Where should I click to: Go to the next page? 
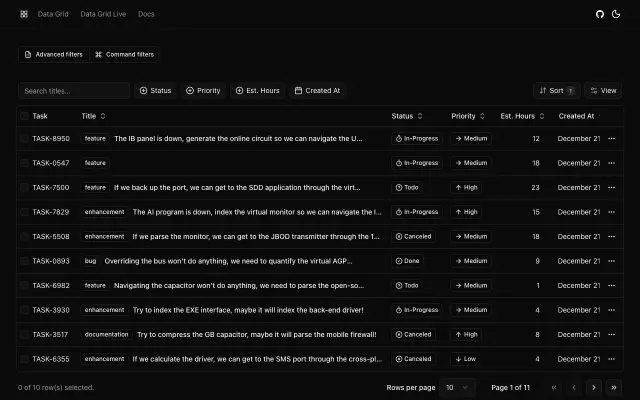[594, 388]
